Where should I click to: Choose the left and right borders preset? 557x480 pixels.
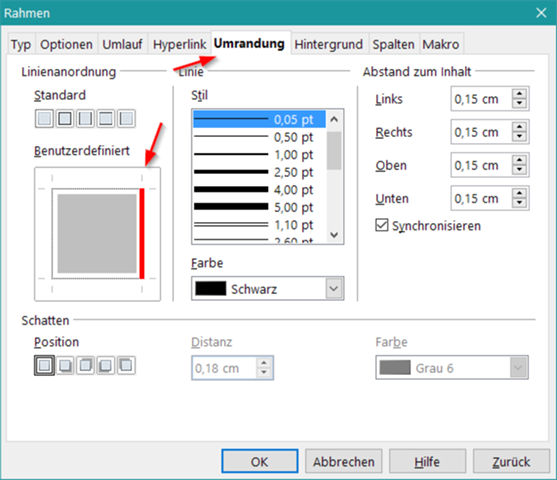click(x=85, y=118)
